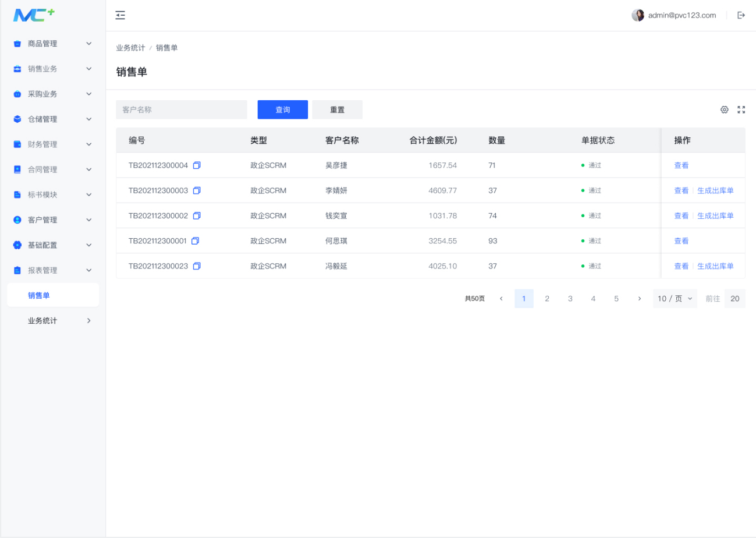Copy order number TB202112300002

197,215
